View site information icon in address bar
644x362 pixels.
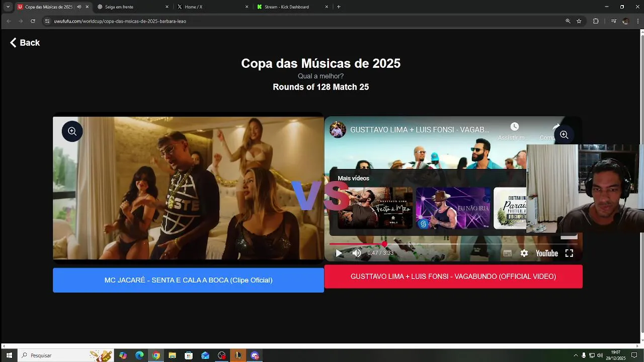(x=47, y=21)
